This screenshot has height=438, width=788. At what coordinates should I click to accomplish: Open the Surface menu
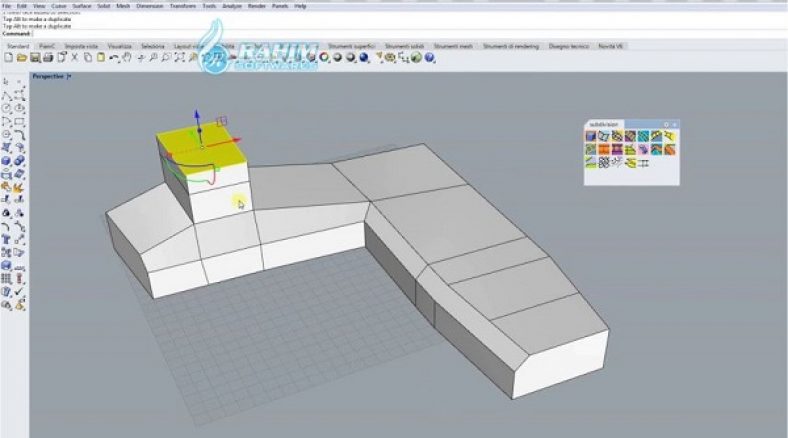[x=82, y=6]
